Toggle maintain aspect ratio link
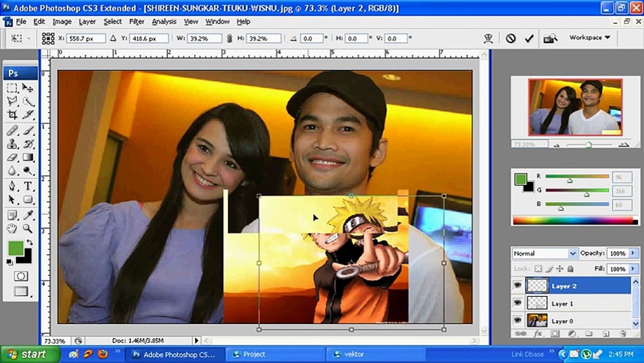Image resolution: width=644 pixels, height=363 pixels. [x=229, y=38]
